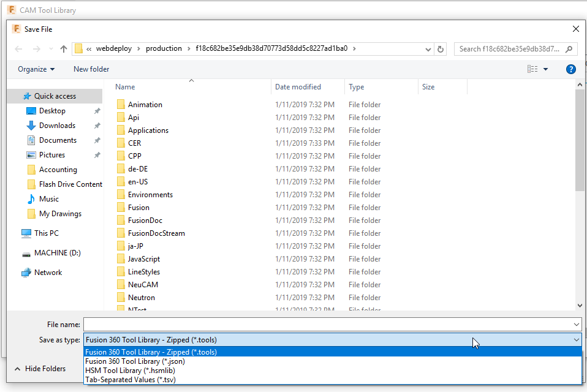
Task: Select the ja-JP folder icon
Action: click(121, 246)
